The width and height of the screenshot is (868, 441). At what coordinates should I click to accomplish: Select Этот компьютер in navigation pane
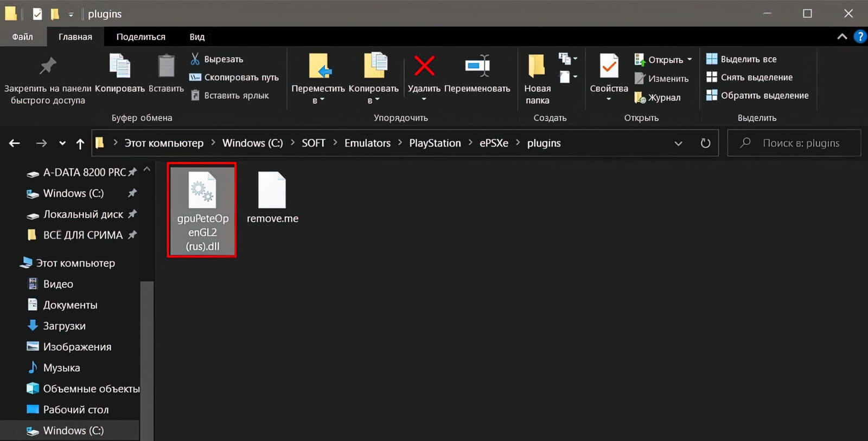68,263
